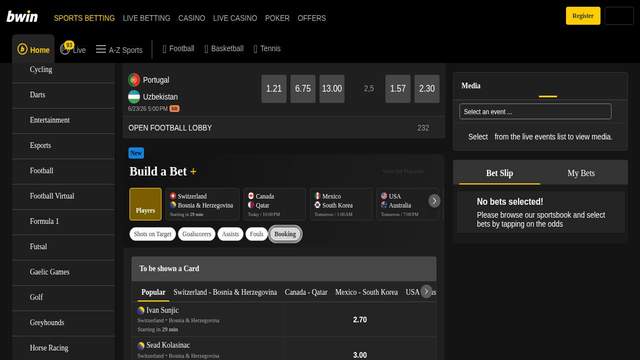Viewport: 640px width, 360px height.
Task: Switch to Canada - Qatar tab
Action: tap(306, 292)
